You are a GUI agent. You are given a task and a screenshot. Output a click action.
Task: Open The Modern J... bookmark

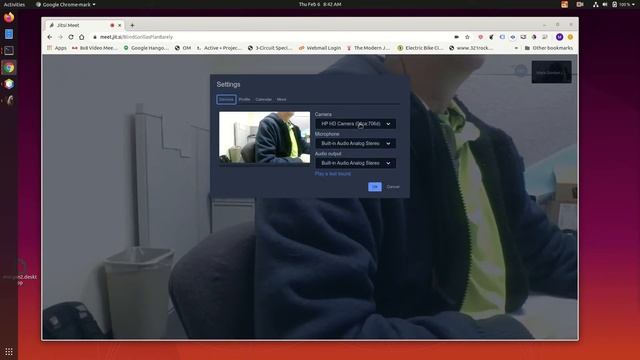(x=368, y=48)
